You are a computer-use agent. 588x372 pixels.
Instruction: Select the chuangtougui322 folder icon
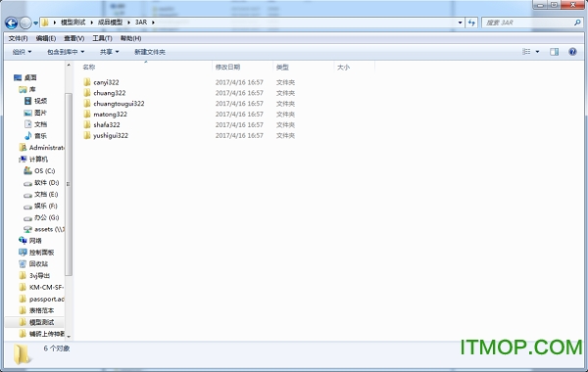(87, 103)
